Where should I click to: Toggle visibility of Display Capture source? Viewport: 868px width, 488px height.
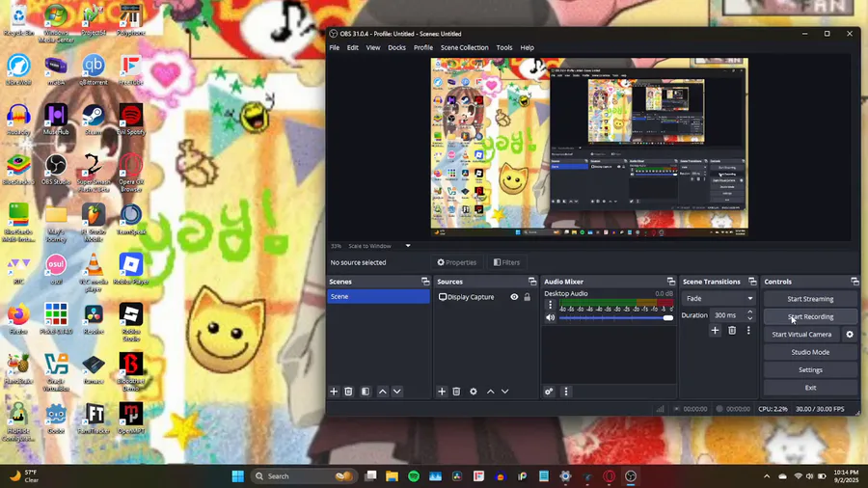[x=514, y=297]
